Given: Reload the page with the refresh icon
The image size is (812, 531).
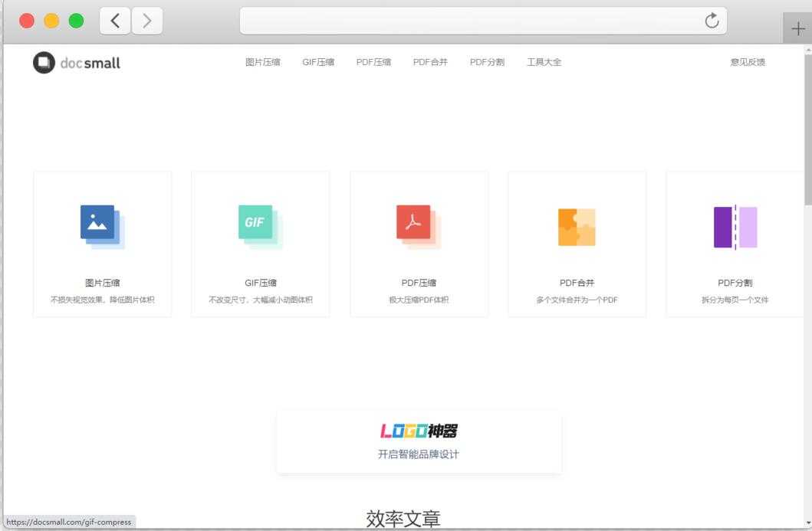Looking at the screenshot, I should (x=712, y=21).
